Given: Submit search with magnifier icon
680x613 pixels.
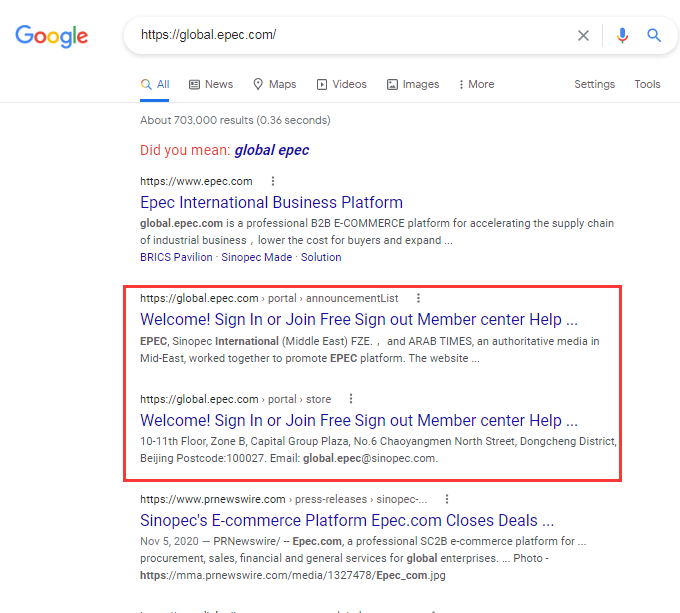Looking at the screenshot, I should (x=654, y=35).
